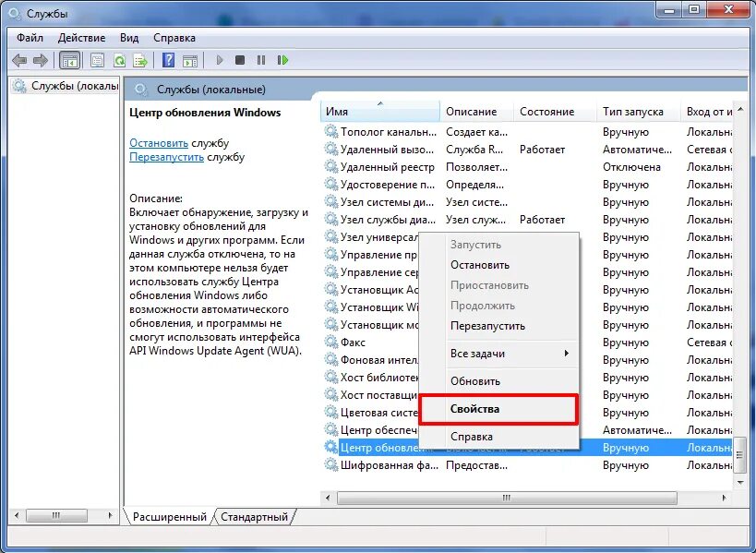756x553 pixels.
Task: Select the Шифрованная фа… service row
Action: (x=527, y=464)
